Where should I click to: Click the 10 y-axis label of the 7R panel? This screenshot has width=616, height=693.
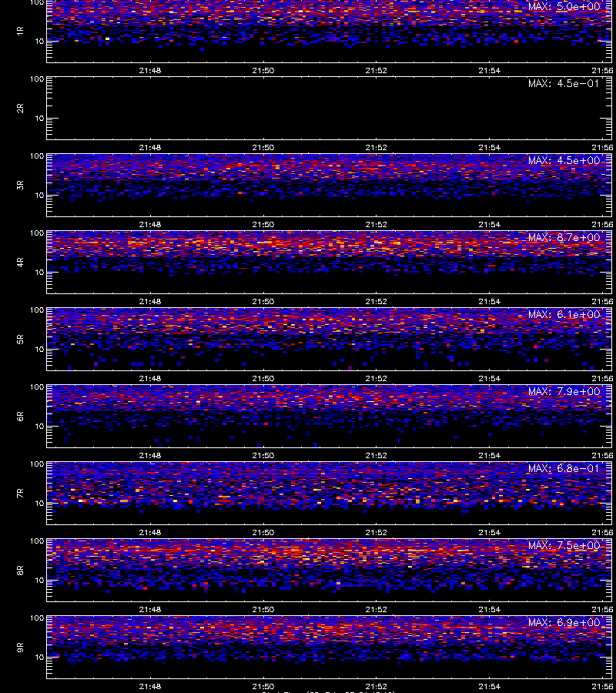click(x=39, y=504)
